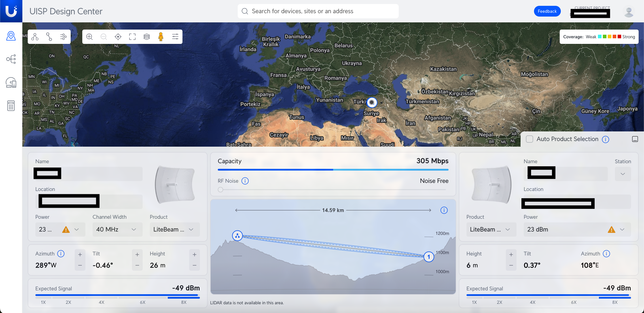Zoom out on the map
The width and height of the screenshot is (644, 313).
point(104,37)
